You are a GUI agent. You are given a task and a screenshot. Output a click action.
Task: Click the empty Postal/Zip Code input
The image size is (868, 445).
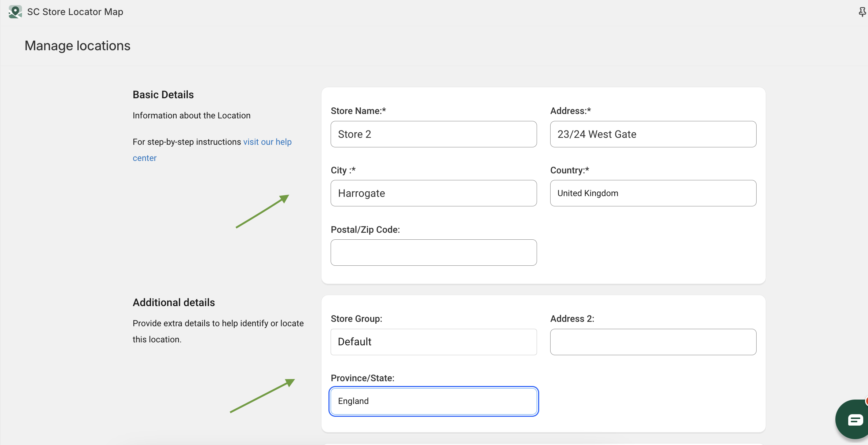433,253
